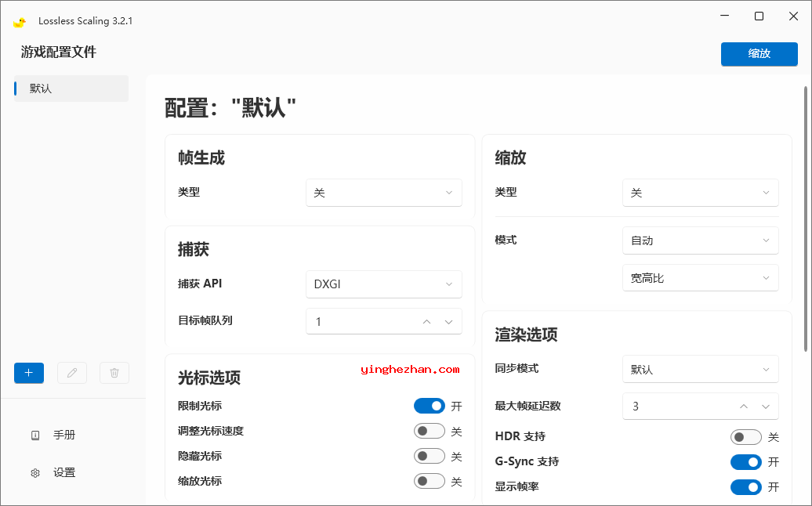
Task: Increase 目标帧队列 value with up arrow
Action: [x=426, y=322]
